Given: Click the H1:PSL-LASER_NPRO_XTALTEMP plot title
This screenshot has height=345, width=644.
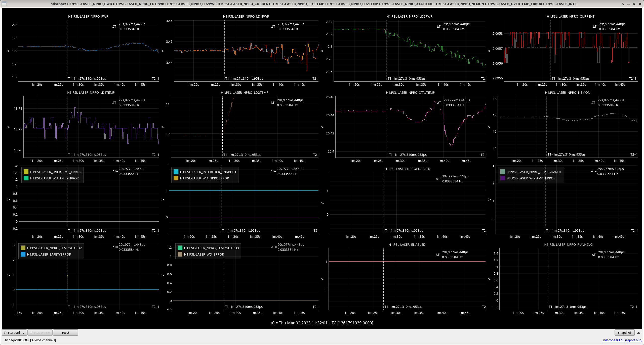Looking at the screenshot, I should tap(410, 92).
